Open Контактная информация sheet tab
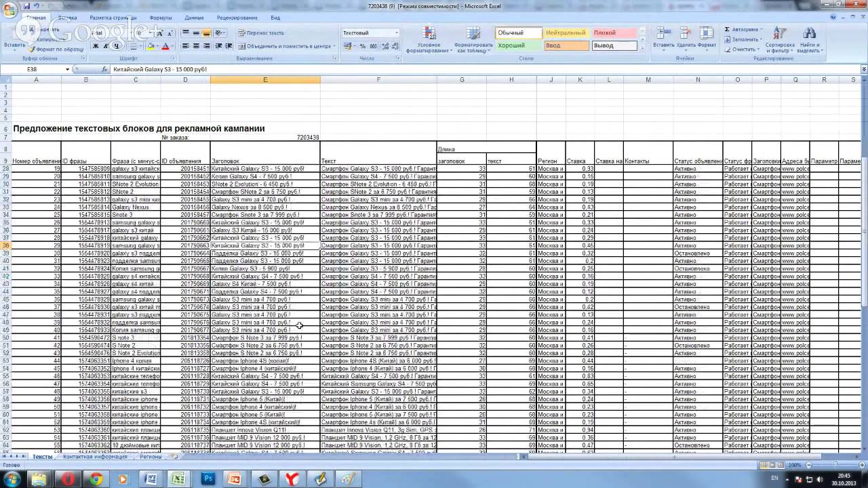This screenshot has height=488, width=868. pyautogui.click(x=94, y=457)
